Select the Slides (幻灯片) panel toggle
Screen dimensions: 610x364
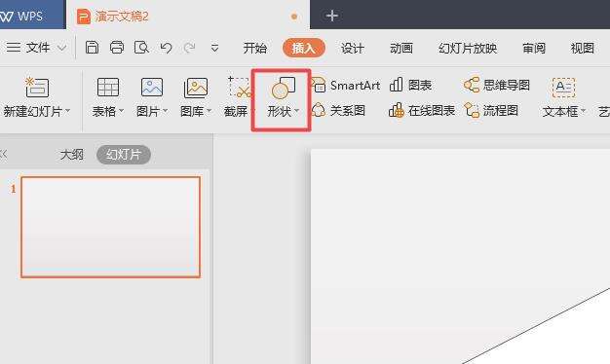click(124, 155)
